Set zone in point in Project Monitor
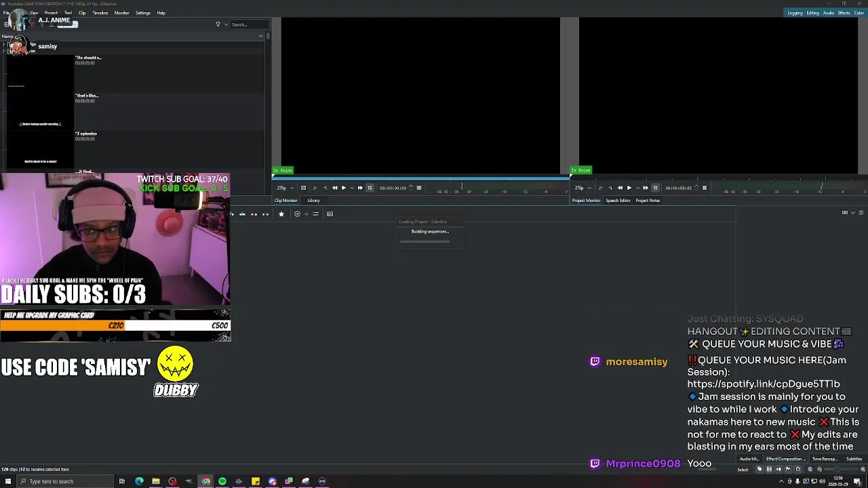The height and width of the screenshot is (488, 868). tap(600, 188)
